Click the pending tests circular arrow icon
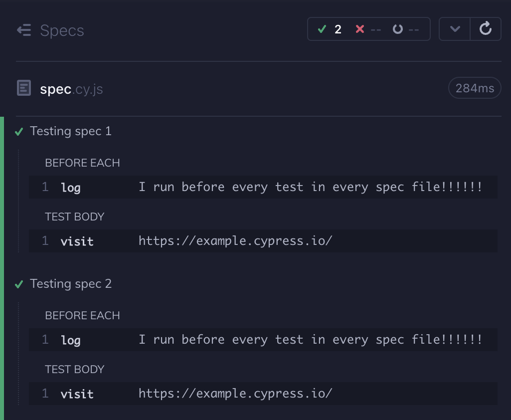The height and width of the screenshot is (420, 511). coord(397,28)
